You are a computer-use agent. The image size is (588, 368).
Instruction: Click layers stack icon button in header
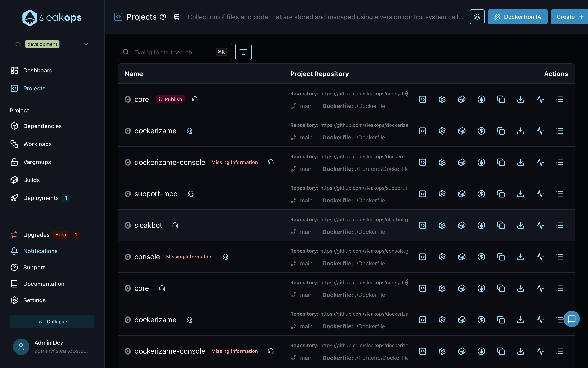coord(477,17)
